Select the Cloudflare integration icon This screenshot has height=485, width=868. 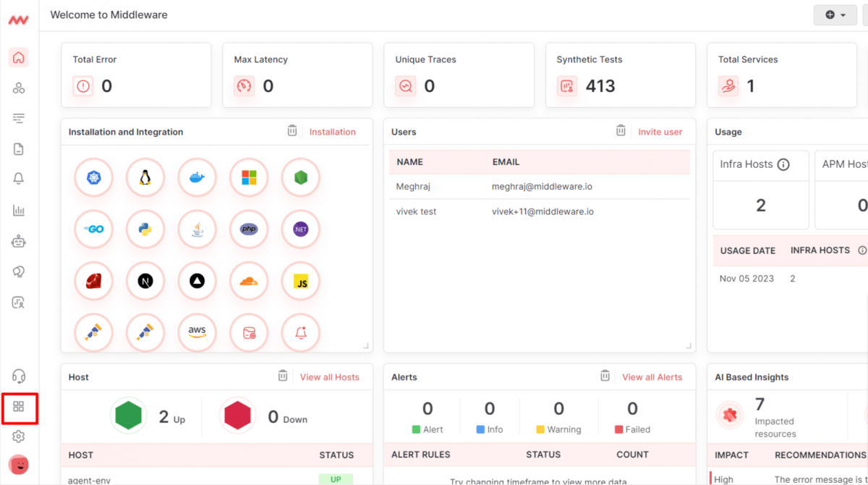[249, 281]
